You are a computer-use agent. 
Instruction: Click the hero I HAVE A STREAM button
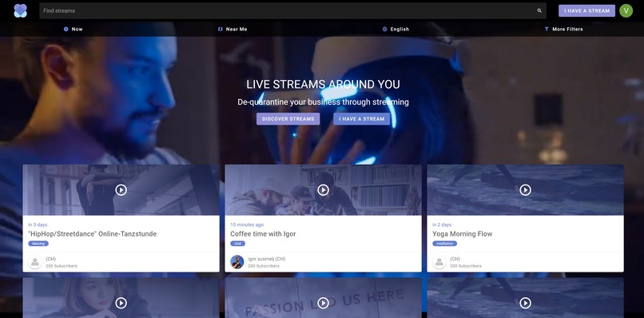click(x=361, y=119)
